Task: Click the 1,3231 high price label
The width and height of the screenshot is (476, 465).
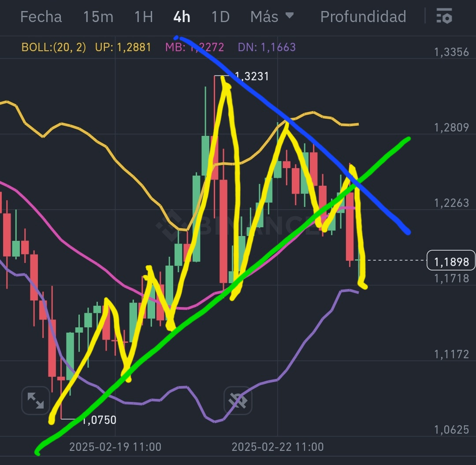Action: coord(252,76)
